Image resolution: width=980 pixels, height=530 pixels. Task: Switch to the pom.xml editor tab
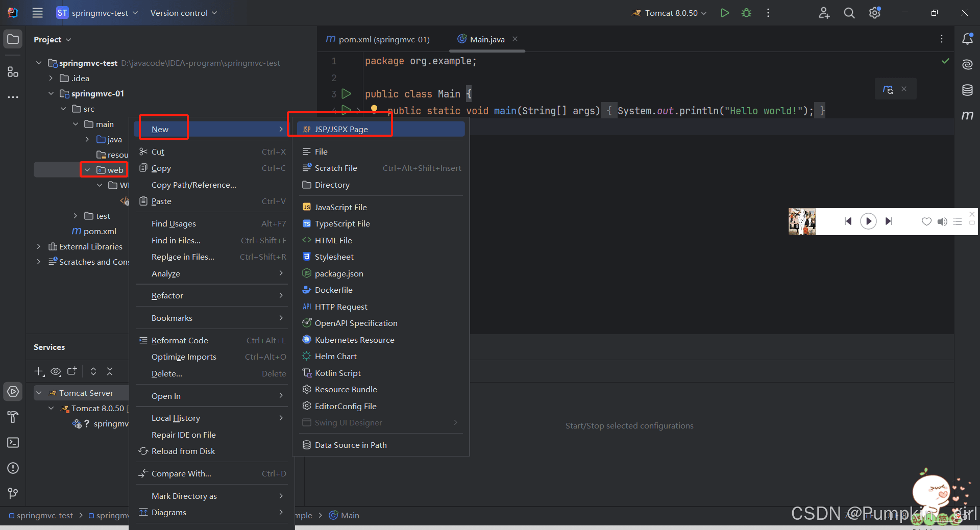coord(378,39)
